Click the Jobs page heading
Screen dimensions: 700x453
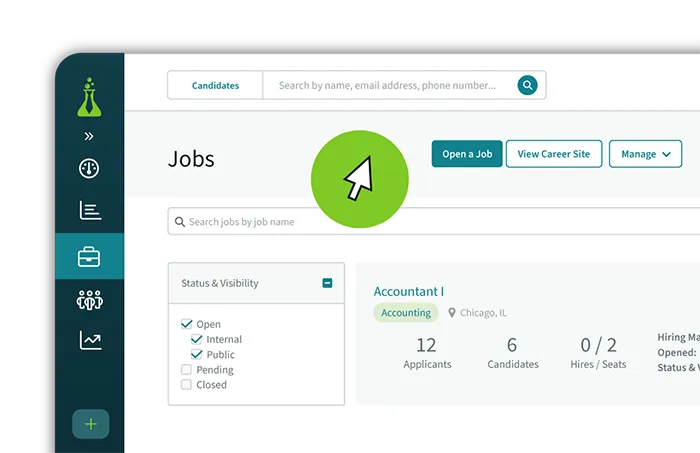[x=191, y=159]
